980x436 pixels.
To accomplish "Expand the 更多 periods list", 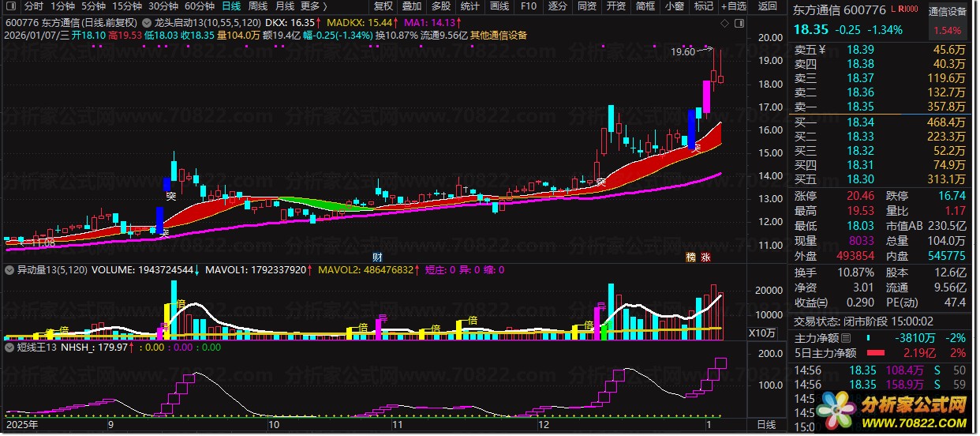I will pos(313,6).
